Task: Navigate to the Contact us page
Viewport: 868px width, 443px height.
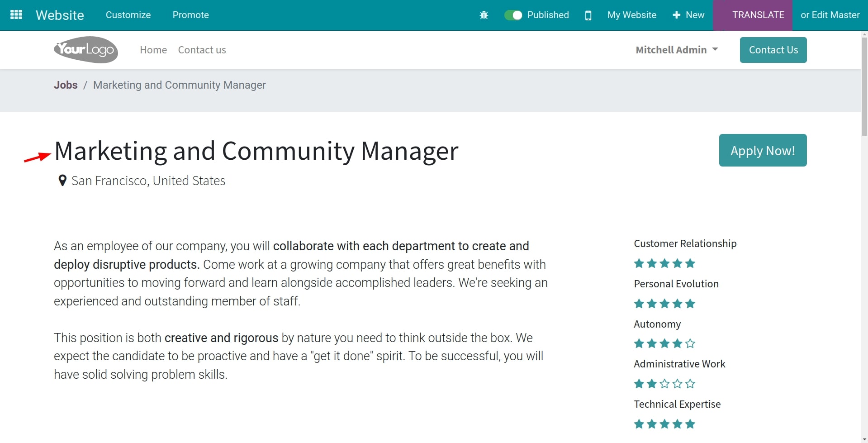Action: (x=202, y=50)
